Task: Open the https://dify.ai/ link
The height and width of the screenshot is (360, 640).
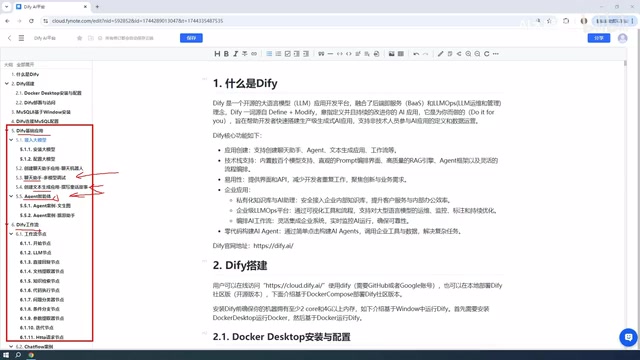Action: 273,246
